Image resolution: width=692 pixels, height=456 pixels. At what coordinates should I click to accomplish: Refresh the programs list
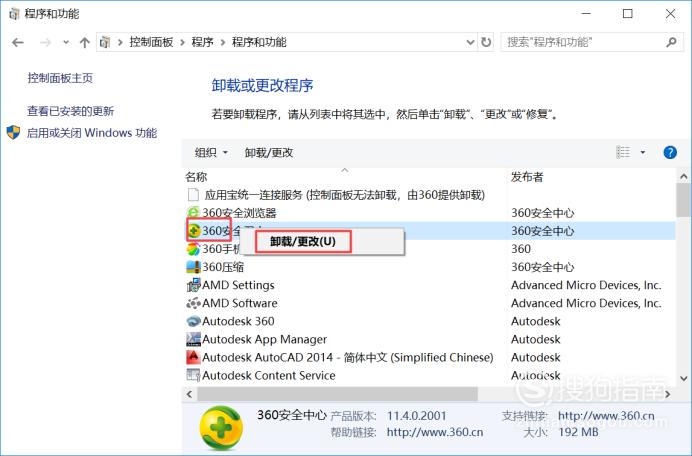click(486, 42)
